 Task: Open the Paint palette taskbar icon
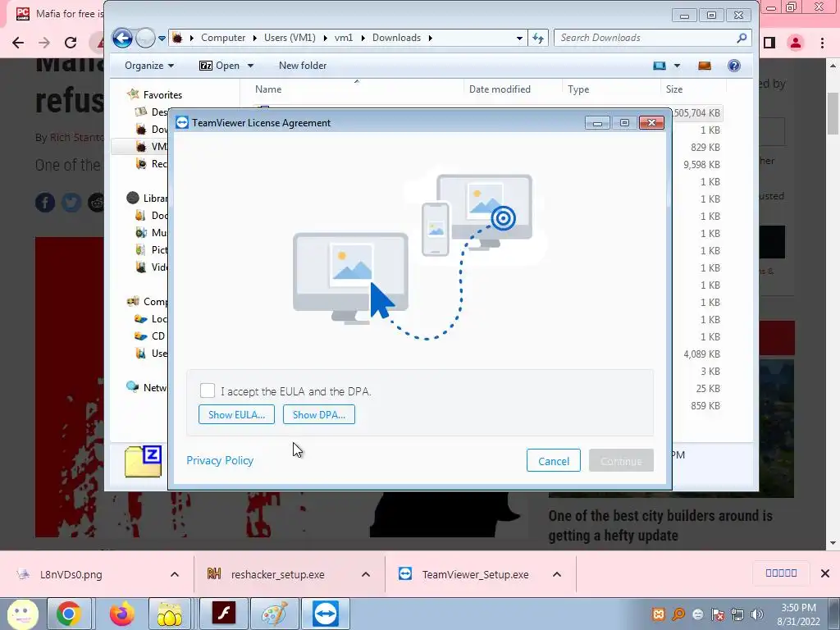tap(274, 614)
